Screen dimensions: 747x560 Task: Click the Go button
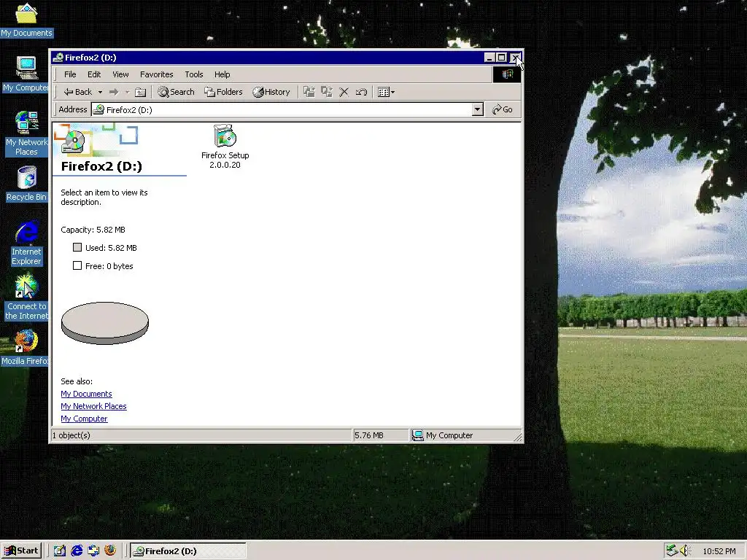503,109
